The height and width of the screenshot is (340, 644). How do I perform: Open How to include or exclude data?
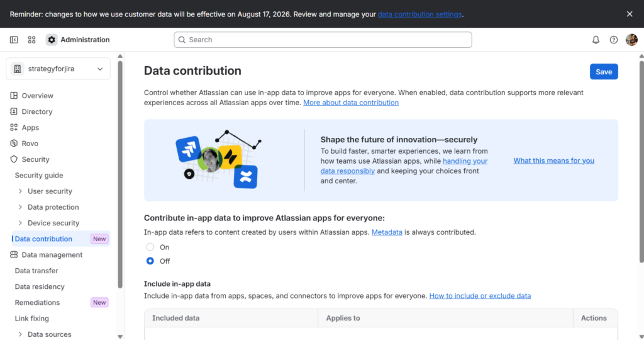click(480, 296)
